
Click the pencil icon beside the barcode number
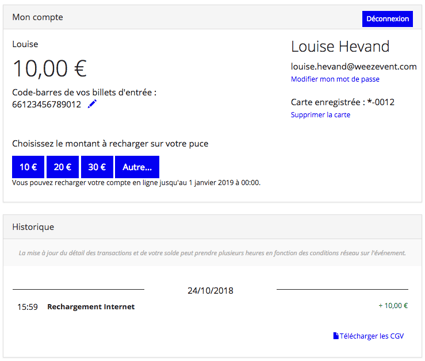92,104
